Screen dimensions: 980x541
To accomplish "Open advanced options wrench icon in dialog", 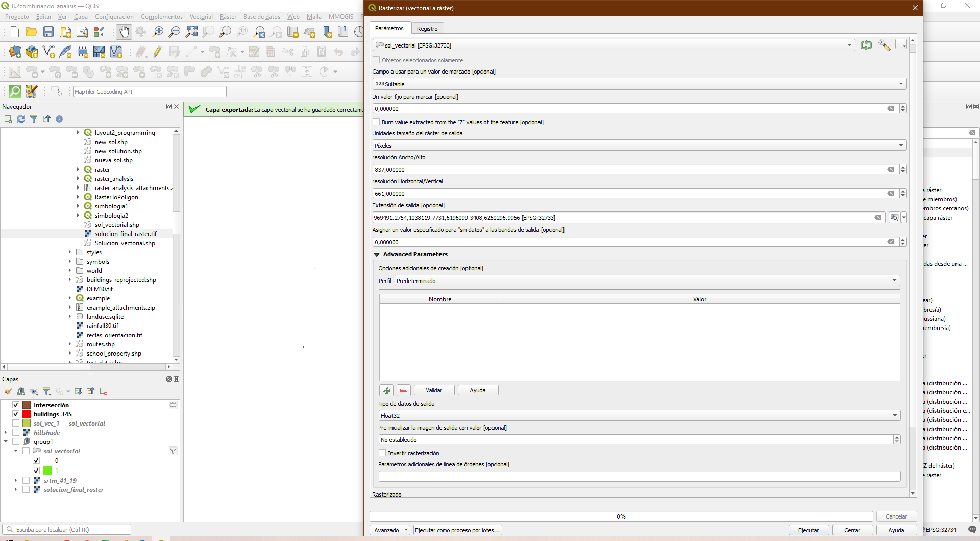I will pos(884,45).
